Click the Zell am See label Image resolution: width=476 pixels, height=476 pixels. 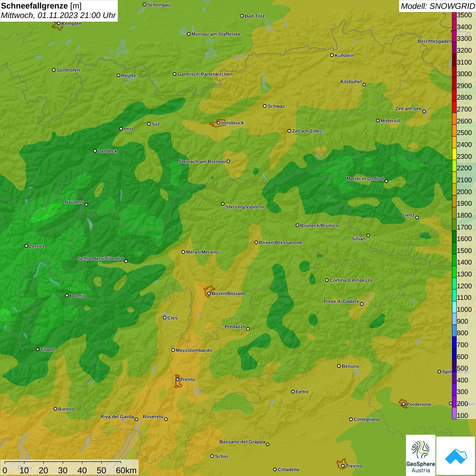click(408, 108)
